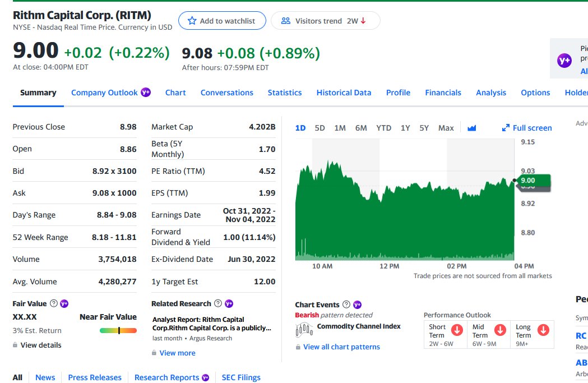Filter by SEC Filings
This screenshot has height=383, width=588.
pos(241,377)
